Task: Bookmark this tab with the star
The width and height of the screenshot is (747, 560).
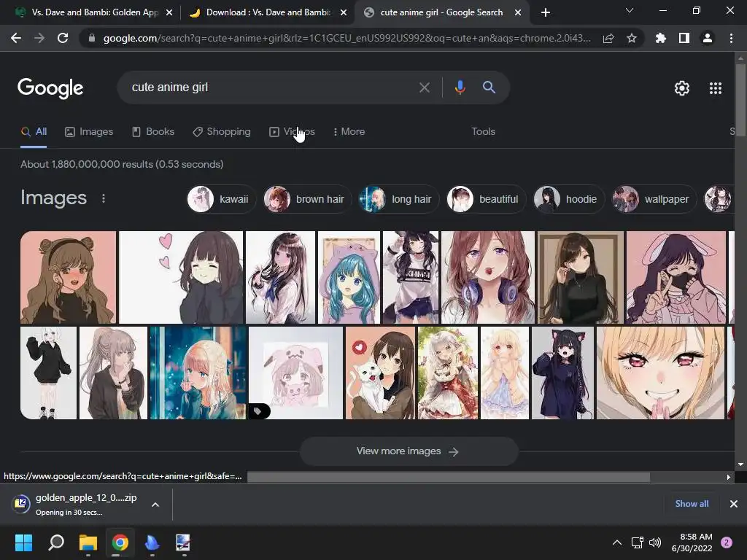Action: (632, 38)
